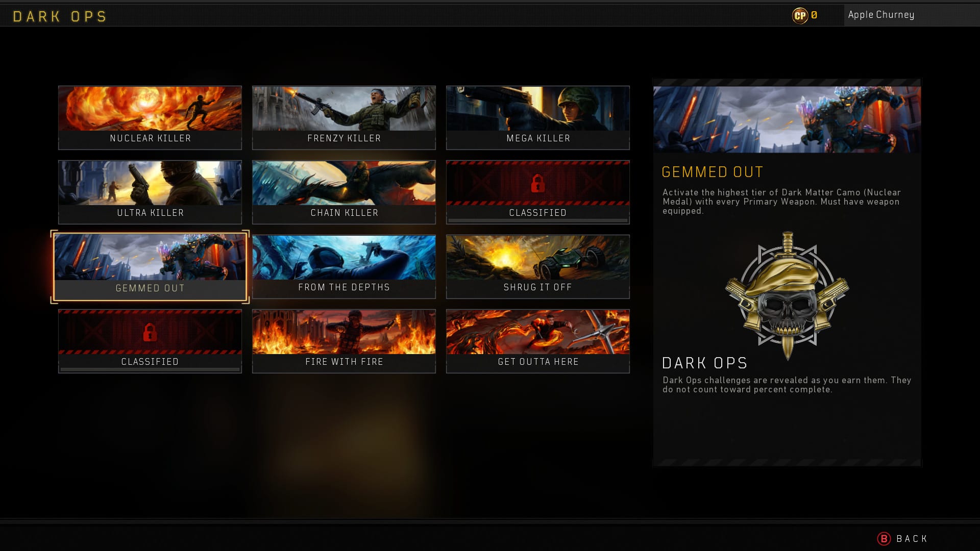
Task: Select the Nuclear Killer challenge card
Action: (x=150, y=117)
